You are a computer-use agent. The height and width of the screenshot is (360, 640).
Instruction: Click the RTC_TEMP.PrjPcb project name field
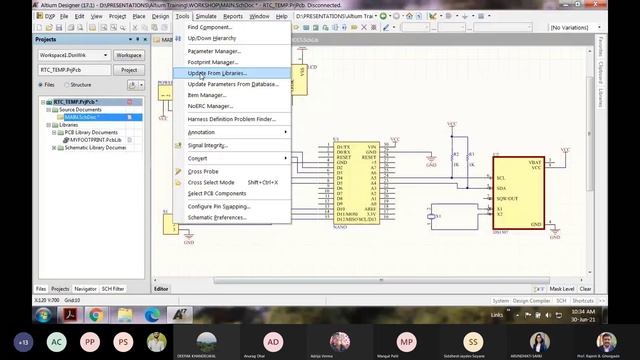point(74,70)
